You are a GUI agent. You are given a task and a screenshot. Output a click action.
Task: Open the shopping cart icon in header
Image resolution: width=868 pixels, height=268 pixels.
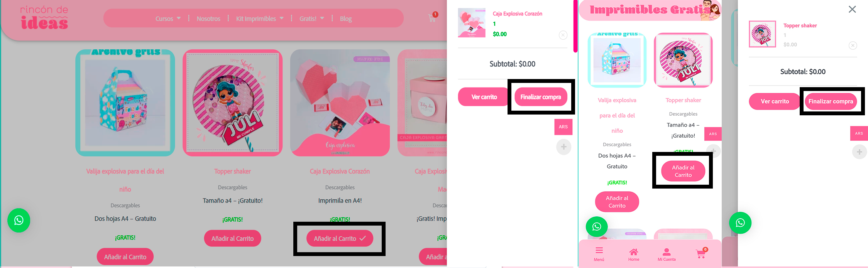(x=432, y=17)
